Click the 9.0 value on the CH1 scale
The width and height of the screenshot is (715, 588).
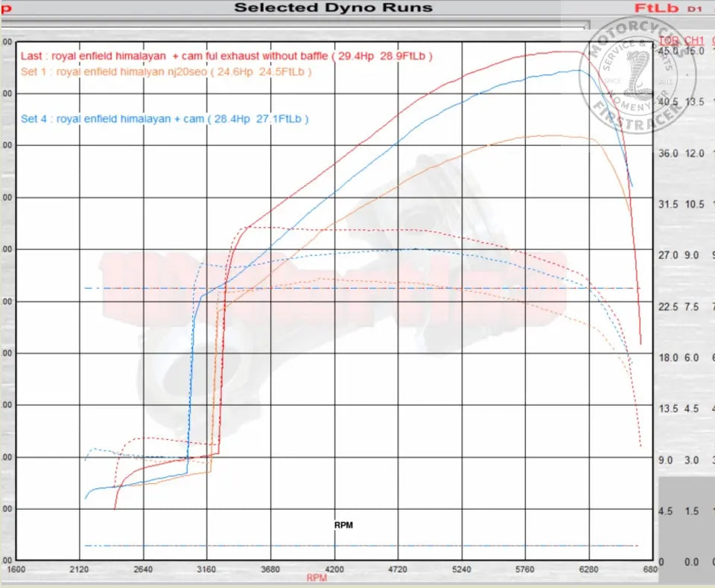693,255
